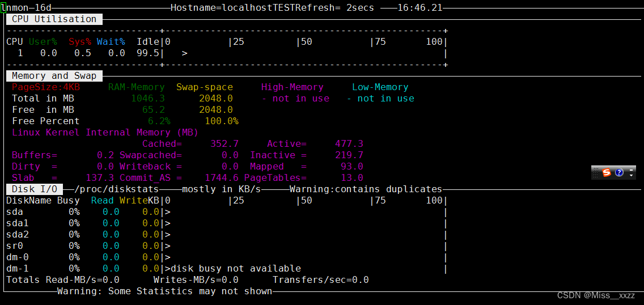Click the cyan Read column header
The height and width of the screenshot is (305, 644).
(x=102, y=201)
